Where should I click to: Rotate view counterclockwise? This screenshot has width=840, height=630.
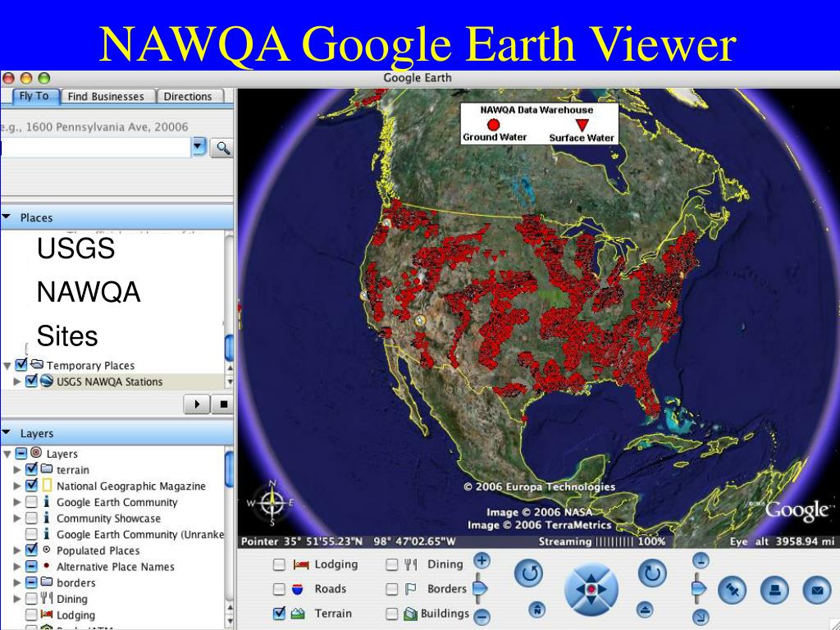[x=529, y=573]
